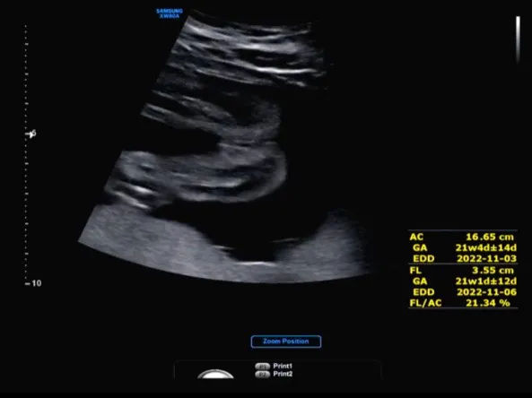Select the EDD value 2022-11-03
Image resolution: width=532 pixels, height=398 pixels.
coord(486,258)
